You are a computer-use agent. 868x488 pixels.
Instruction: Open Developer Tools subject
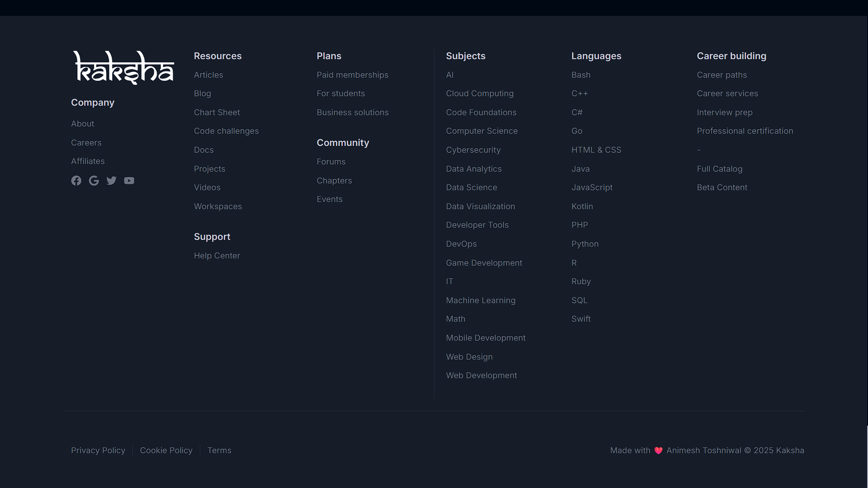[x=477, y=225]
